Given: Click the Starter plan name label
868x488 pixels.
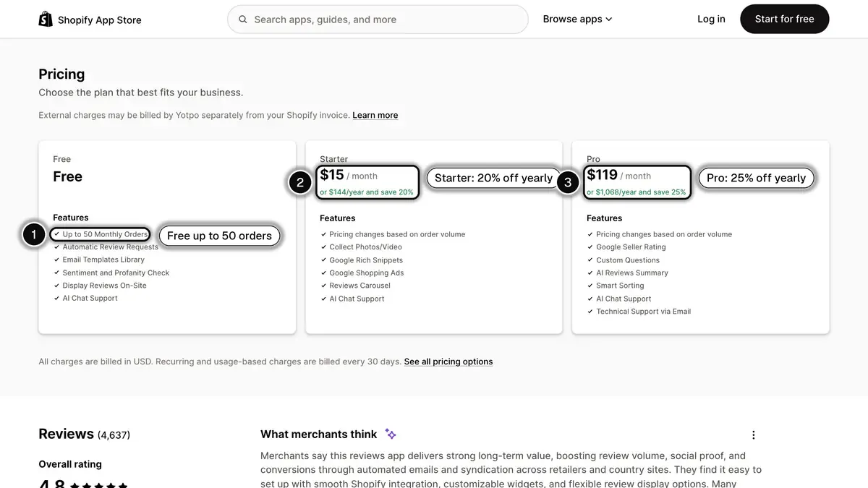Looking at the screenshot, I should click(334, 159).
